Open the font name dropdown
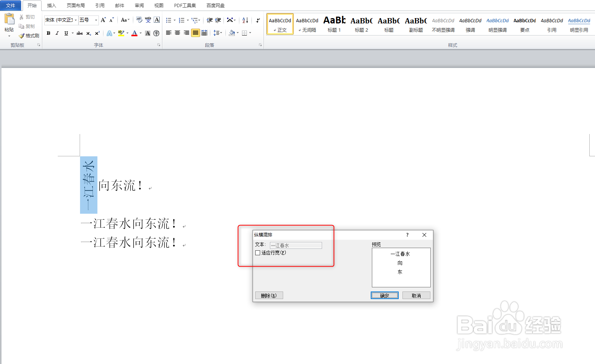595x364 pixels. click(76, 20)
